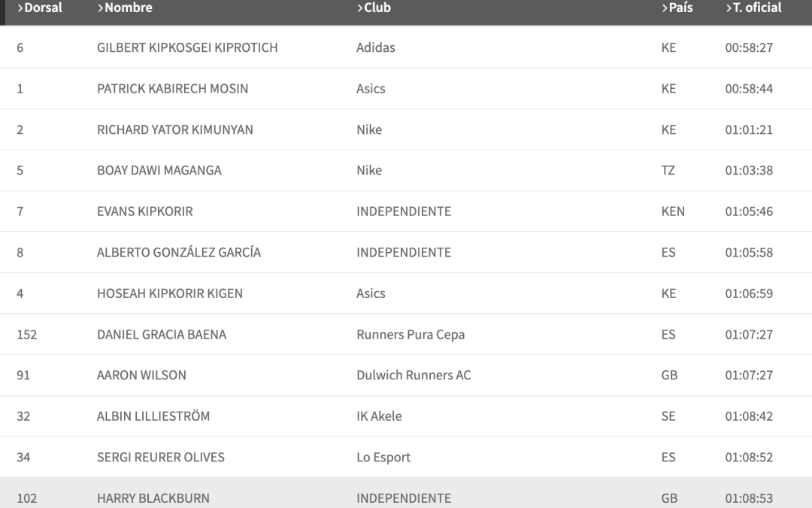This screenshot has width=812, height=508.
Task: Click on Richard Yator Kimunyan's name
Action: point(174,129)
